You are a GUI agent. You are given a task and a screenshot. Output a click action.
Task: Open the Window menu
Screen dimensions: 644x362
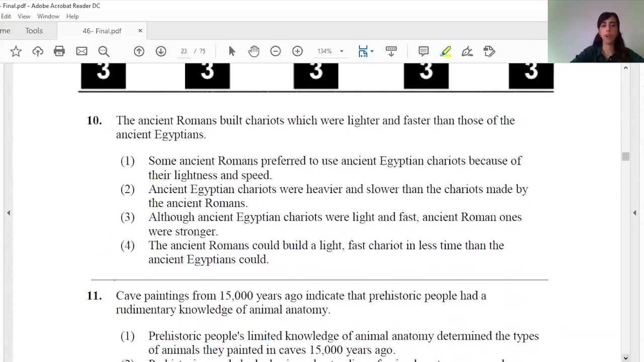[48, 16]
